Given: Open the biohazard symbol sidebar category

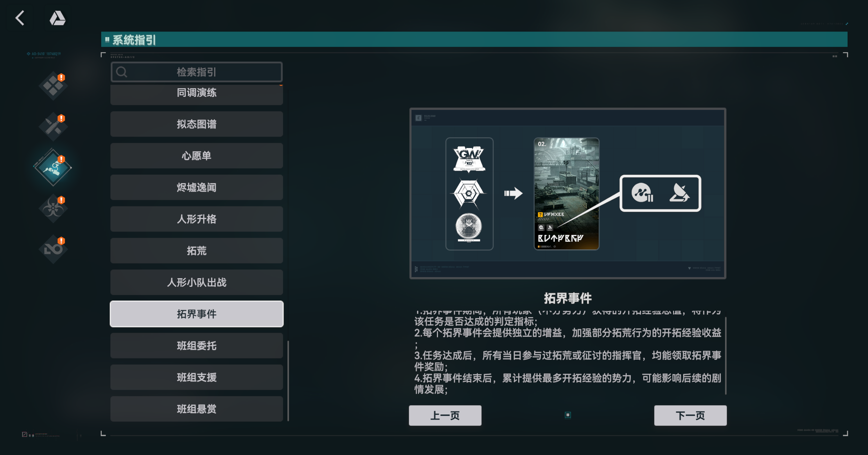Looking at the screenshot, I should point(53,208).
